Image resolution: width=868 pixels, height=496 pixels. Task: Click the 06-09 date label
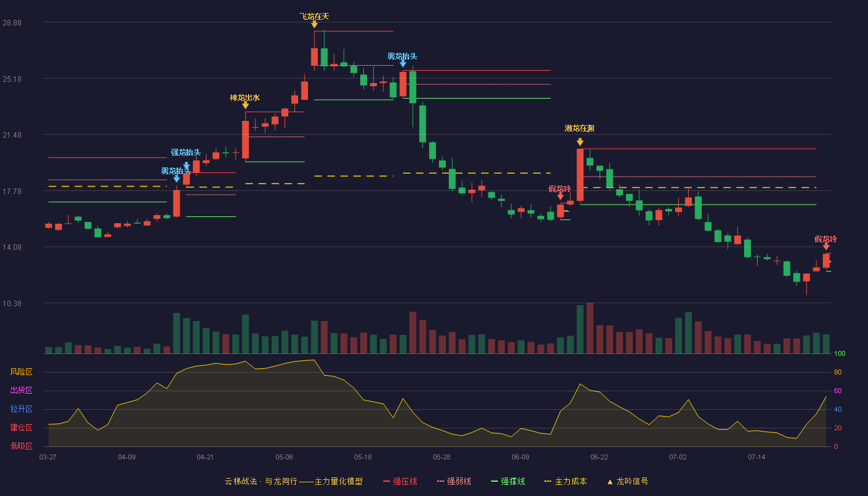coord(520,457)
